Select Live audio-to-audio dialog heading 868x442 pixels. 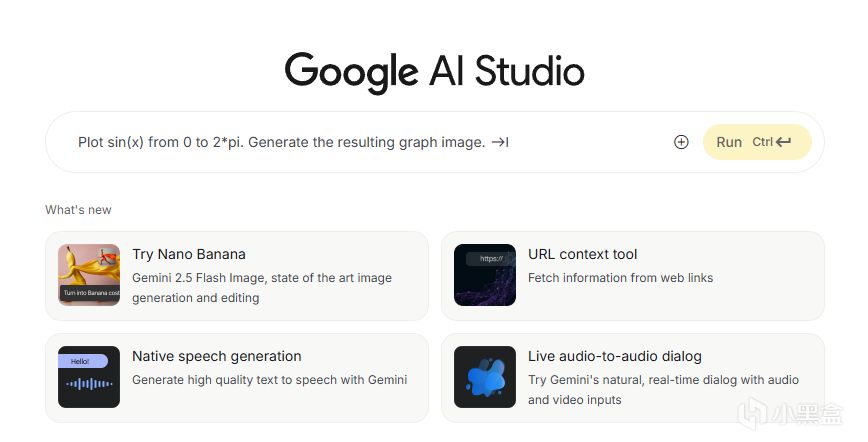click(x=614, y=356)
